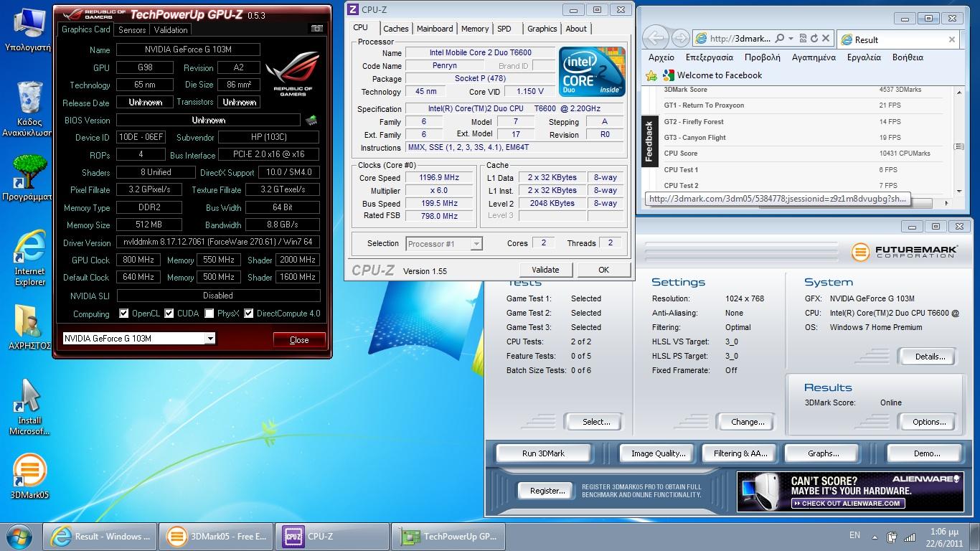
Task: Launch 3DMark05 desktop shortcut
Action: (29, 476)
